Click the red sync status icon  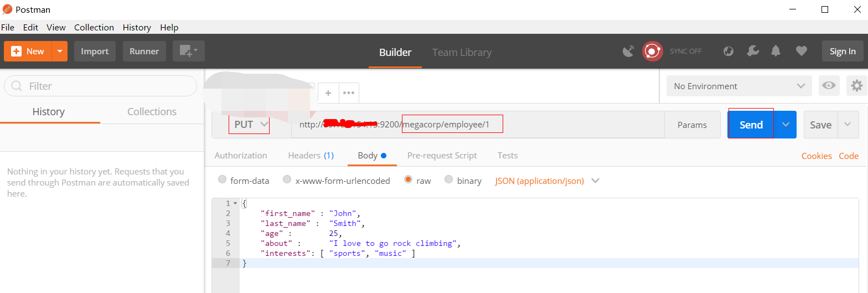[x=652, y=52]
